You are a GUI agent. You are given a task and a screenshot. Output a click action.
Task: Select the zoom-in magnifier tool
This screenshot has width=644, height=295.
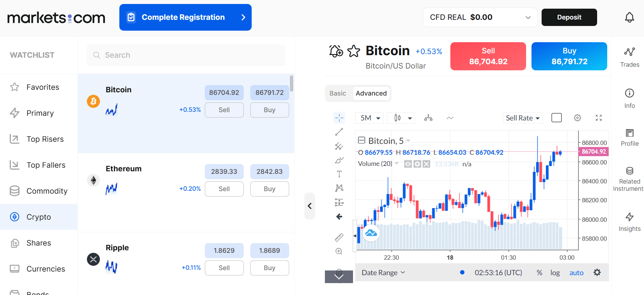(339, 251)
